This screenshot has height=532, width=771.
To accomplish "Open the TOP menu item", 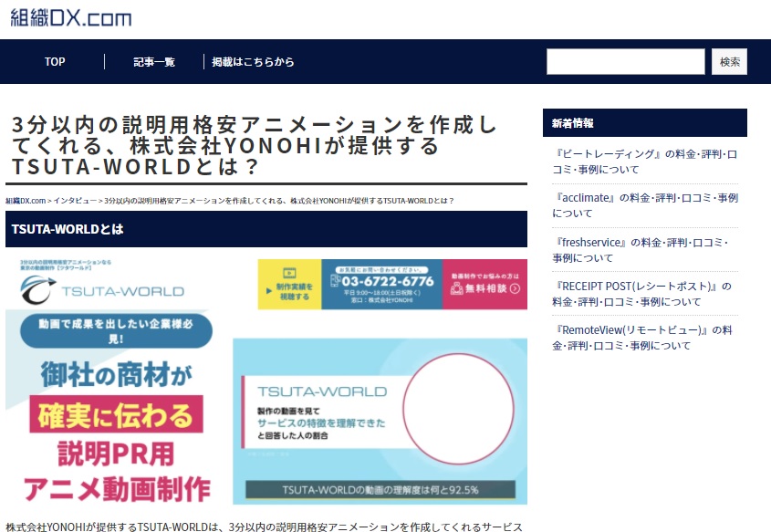I will pos(54,62).
